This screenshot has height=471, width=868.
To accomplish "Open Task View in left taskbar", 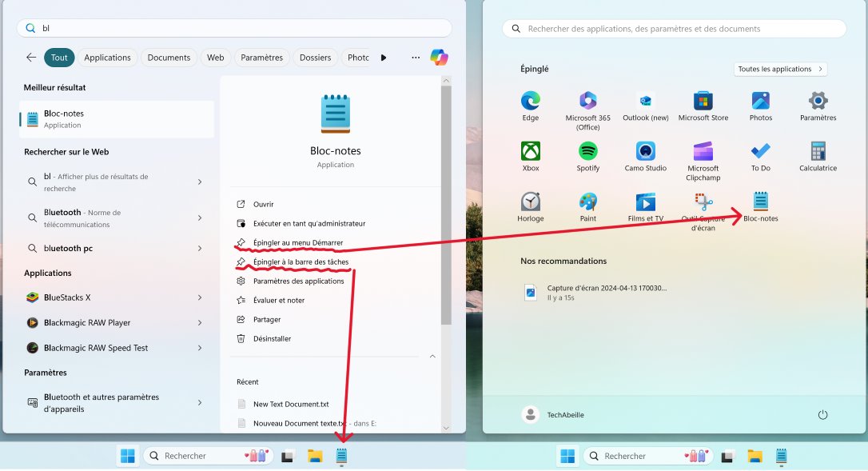I will pyautogui.click(x=287, y=457).
